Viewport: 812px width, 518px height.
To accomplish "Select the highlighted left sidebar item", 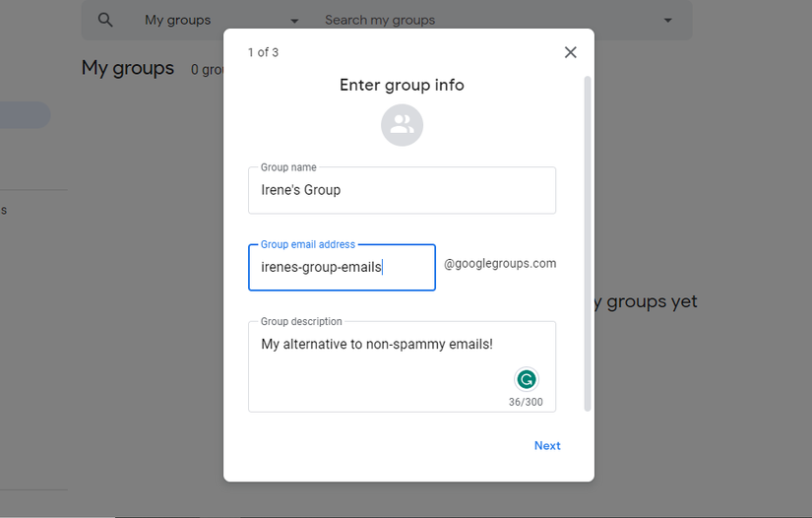I will [x=25, y=115].
